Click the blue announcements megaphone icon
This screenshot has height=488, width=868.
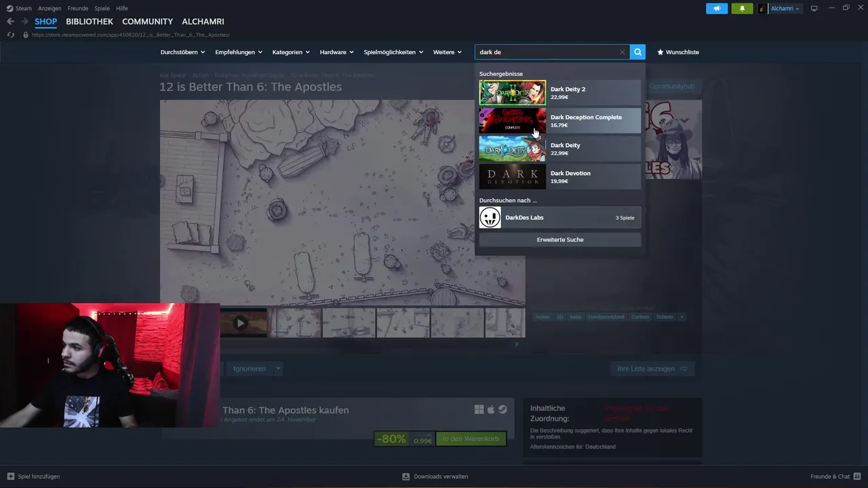pyautogui.click(x=717, y=8)
